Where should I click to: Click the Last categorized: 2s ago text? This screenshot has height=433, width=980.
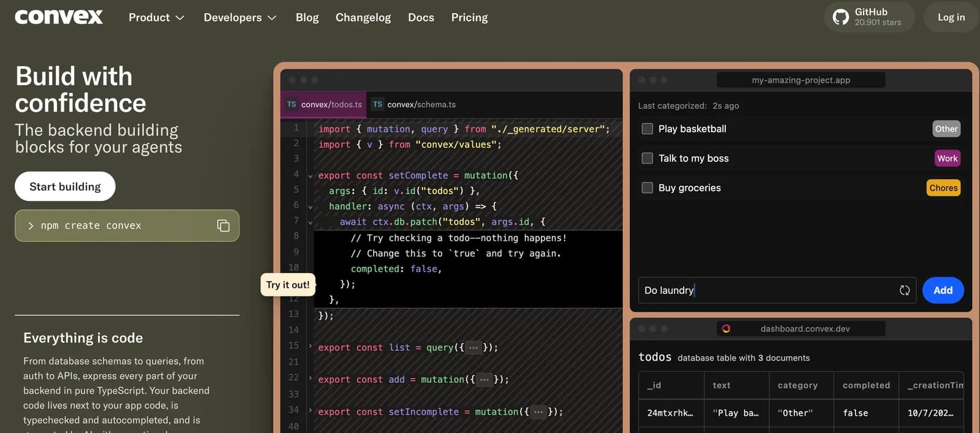coord(688,105)
